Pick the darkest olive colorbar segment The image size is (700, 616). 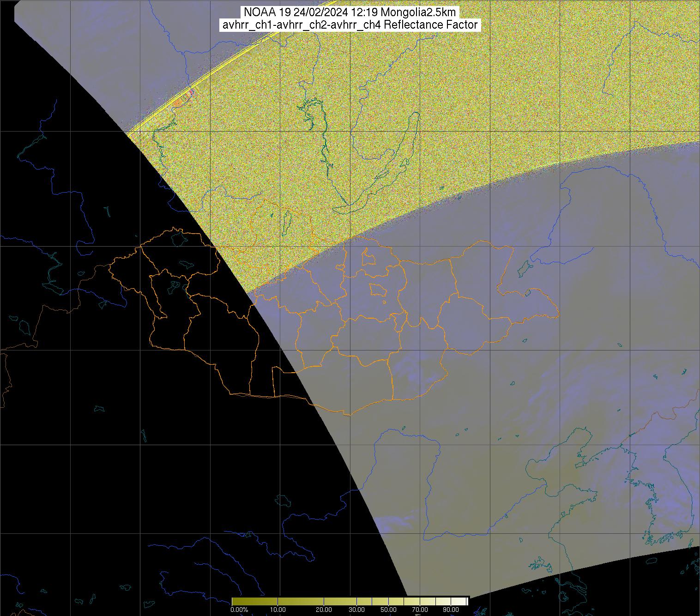(x=254, y=601)
